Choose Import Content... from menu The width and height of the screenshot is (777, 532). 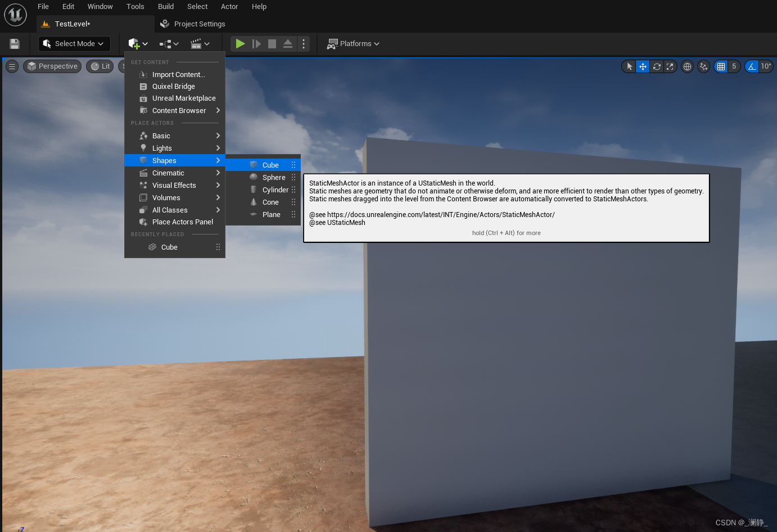coord(175,74)
